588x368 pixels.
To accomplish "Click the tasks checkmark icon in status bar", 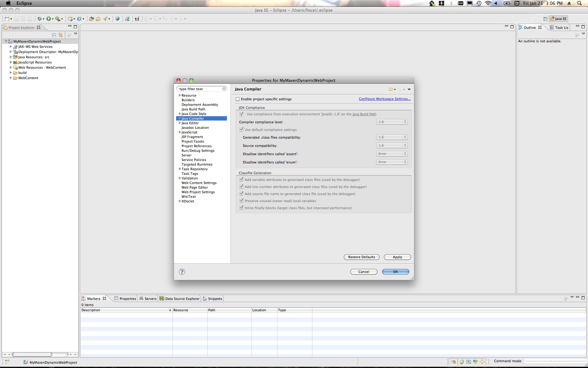I will 469,362.
